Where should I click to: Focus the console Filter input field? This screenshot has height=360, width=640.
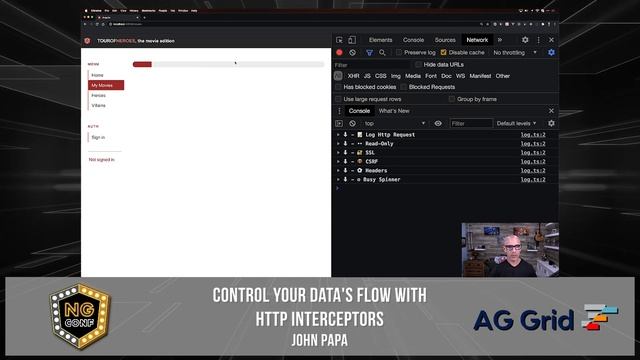pos(471,123)
